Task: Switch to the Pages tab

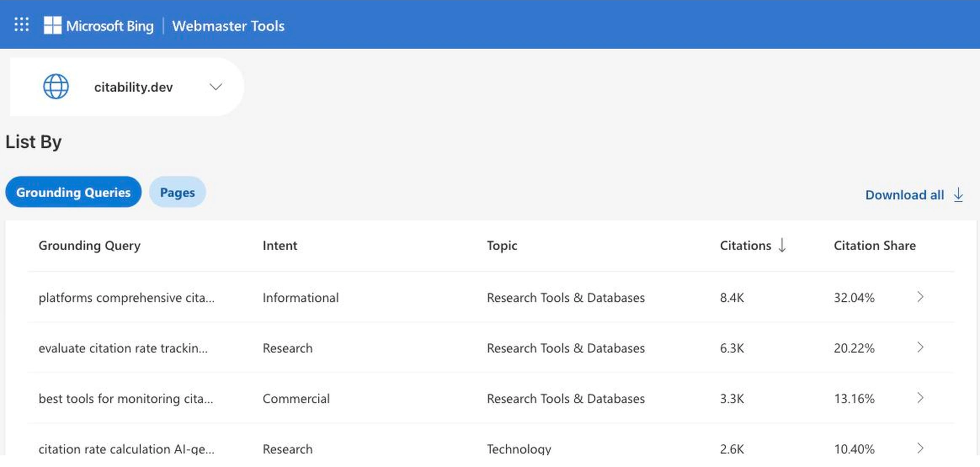Action: [x=177, y=192]
